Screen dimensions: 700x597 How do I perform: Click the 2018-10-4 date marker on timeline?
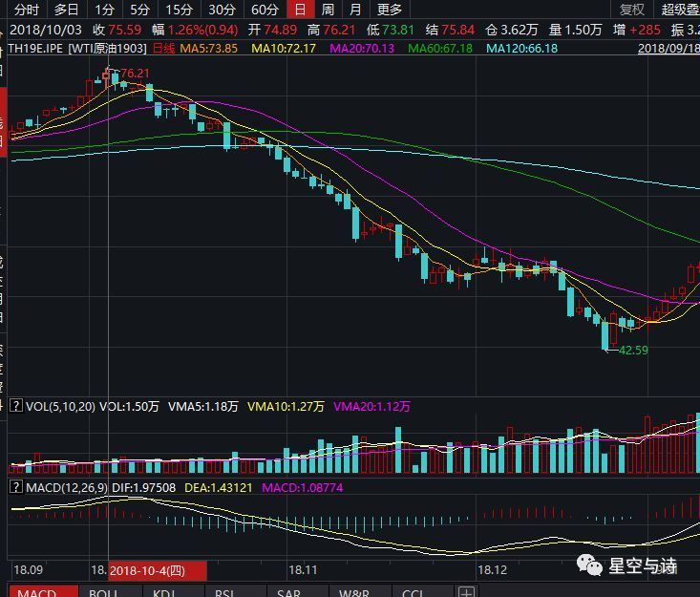[157, 569]
